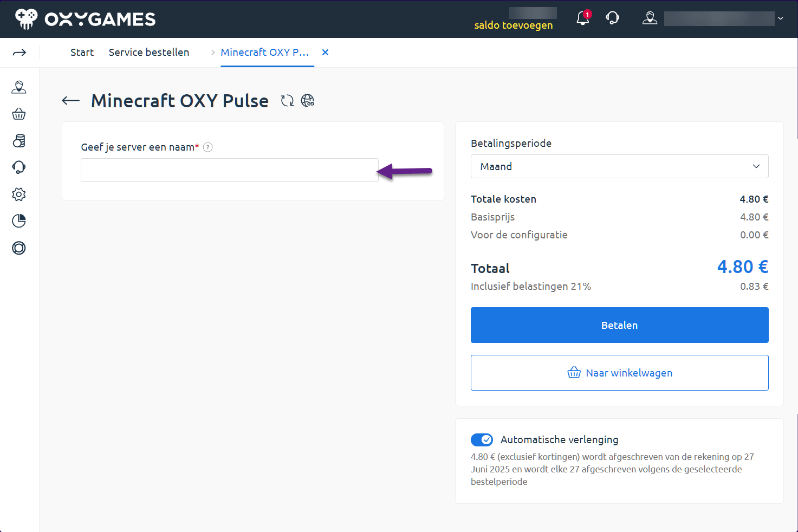The height and width of the screenshot is (532, 798).
Task: Collapse the sidebar using the arrow icon
Action: [20, 52]
